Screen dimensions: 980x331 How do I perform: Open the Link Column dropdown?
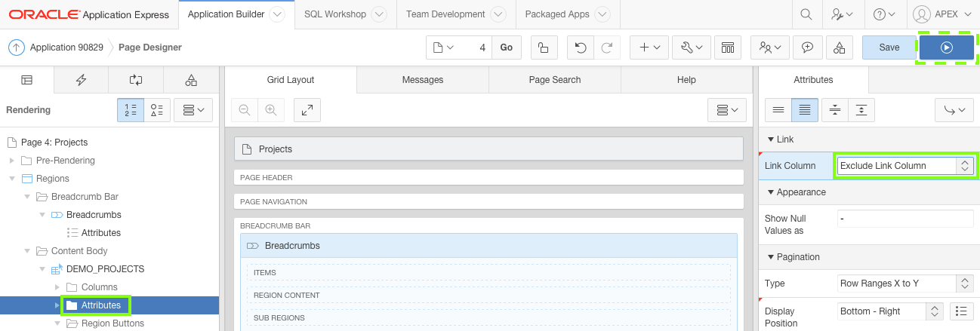coord(904,166)
